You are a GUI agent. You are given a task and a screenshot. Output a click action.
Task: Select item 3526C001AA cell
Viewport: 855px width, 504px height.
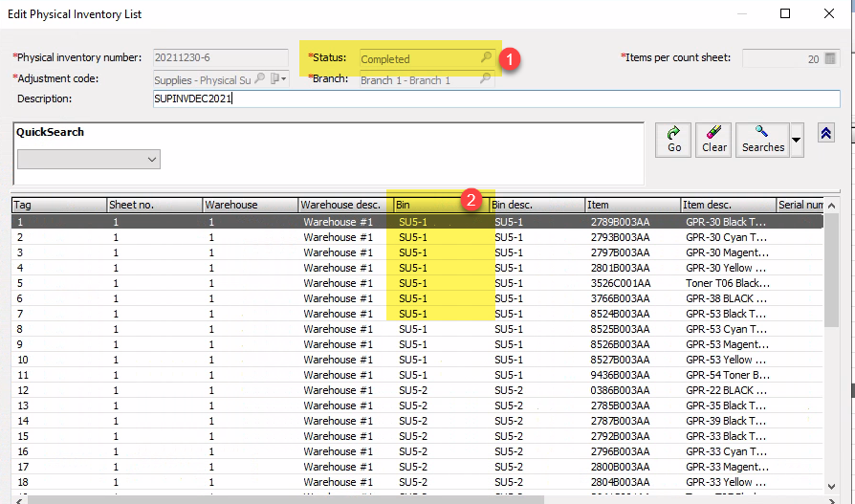pyautogui.click(x=621, y=283)
